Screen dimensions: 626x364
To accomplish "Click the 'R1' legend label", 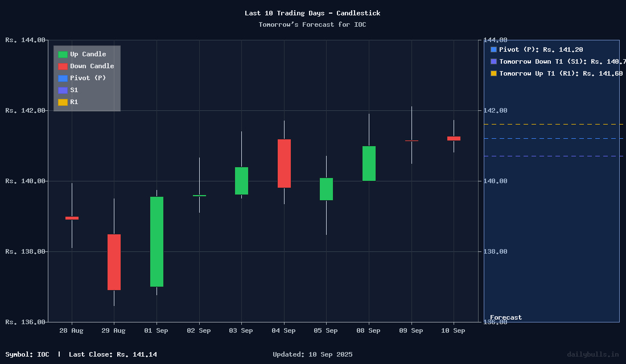I will [x=74, y=102].
